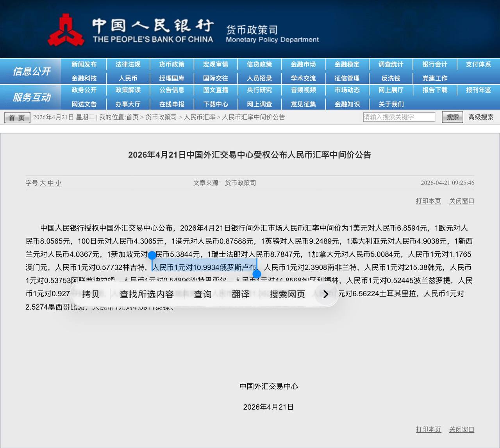Screen dimensions: 500x448
Task: Click the 搜索 search button
Action: tap(452, 117)
